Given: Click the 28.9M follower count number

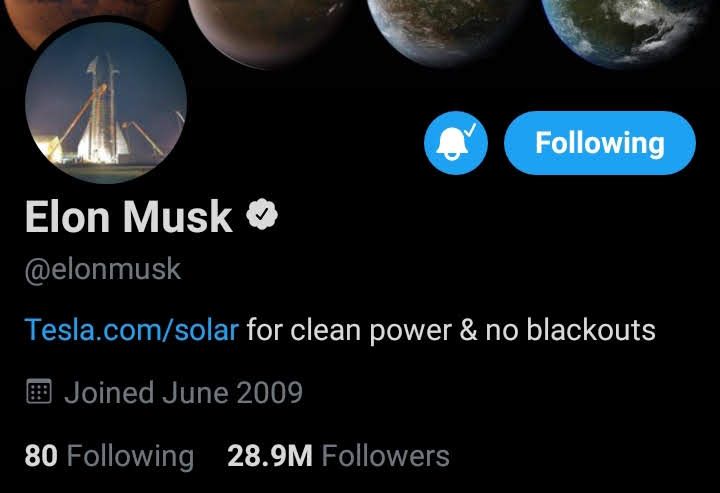Looking at the screenshot, I should coord(270,456).
